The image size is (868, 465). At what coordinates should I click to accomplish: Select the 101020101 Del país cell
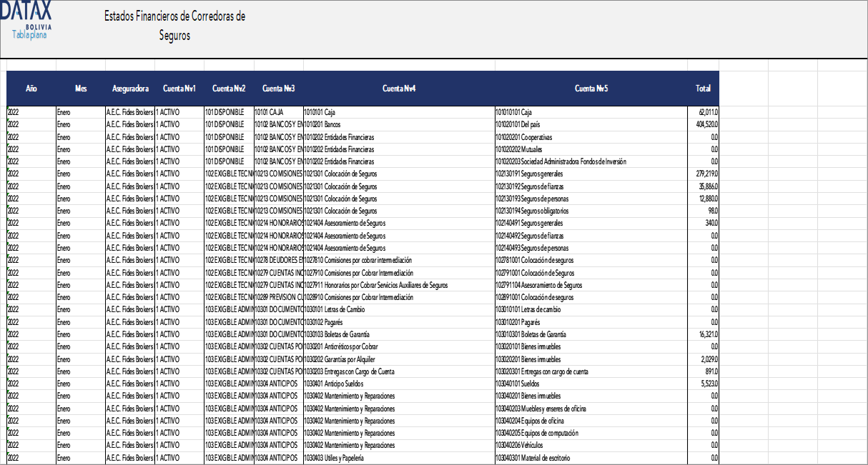[591, 124]
